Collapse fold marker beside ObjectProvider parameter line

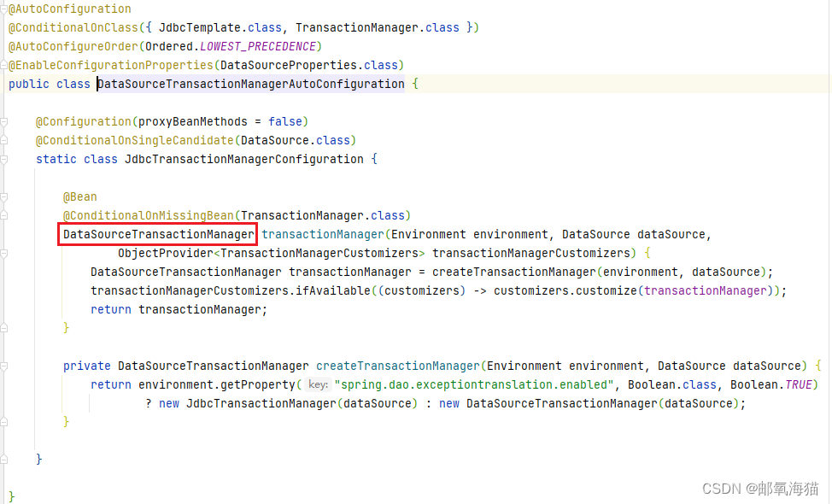click(x=3, y=254)
